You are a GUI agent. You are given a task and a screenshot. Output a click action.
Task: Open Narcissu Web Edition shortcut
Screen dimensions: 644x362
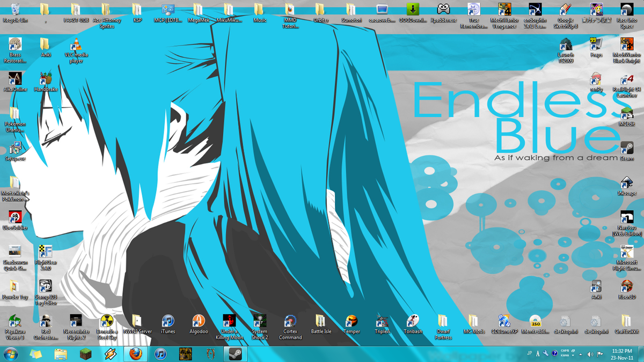627,224
